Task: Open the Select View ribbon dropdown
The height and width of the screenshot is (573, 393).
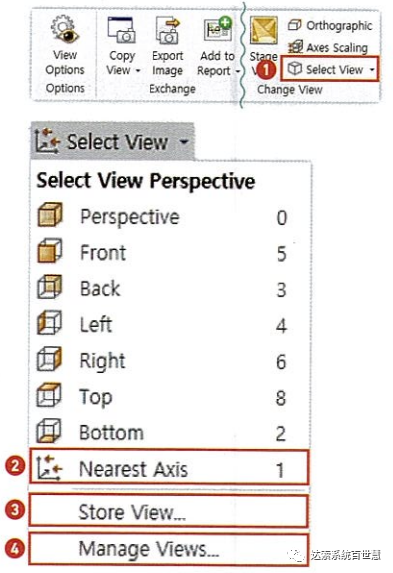Action: pos(330,69)
